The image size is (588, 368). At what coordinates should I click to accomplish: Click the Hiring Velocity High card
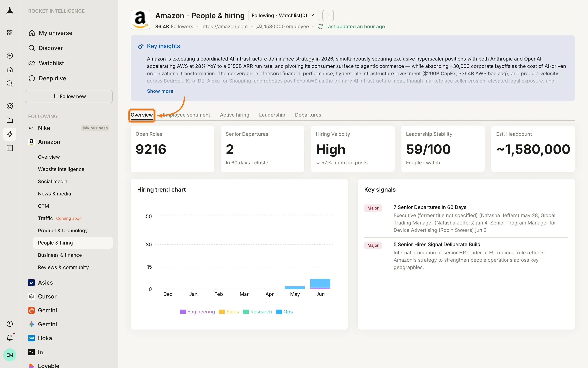click(x=353, y=149)
